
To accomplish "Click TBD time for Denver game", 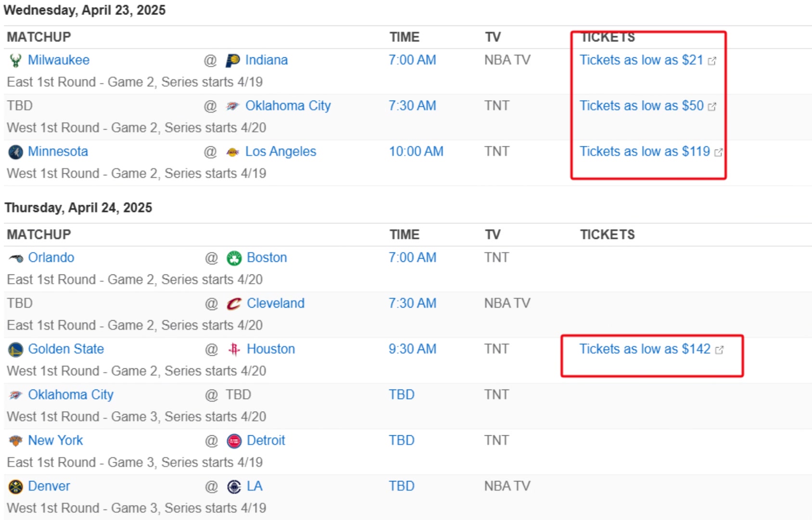I will [401, 486].
